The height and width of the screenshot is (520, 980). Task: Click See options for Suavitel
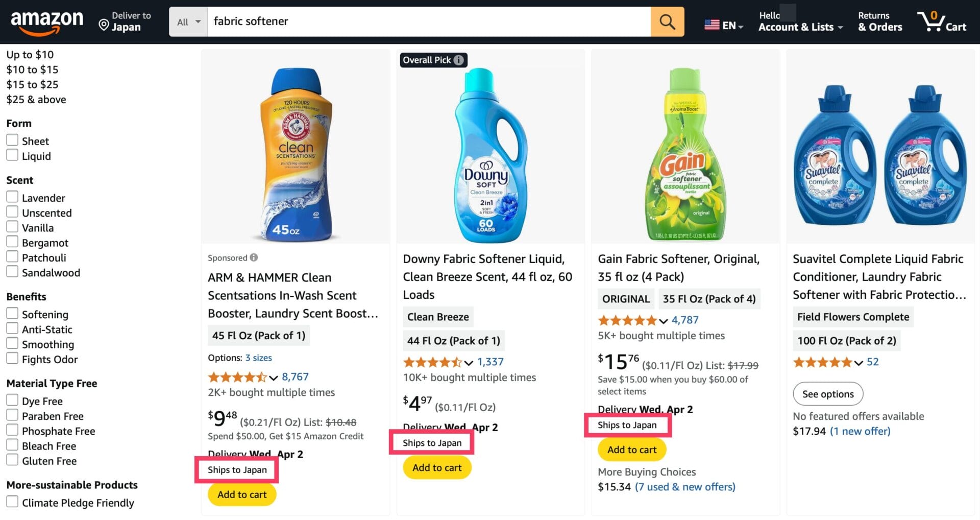point(827,394)
